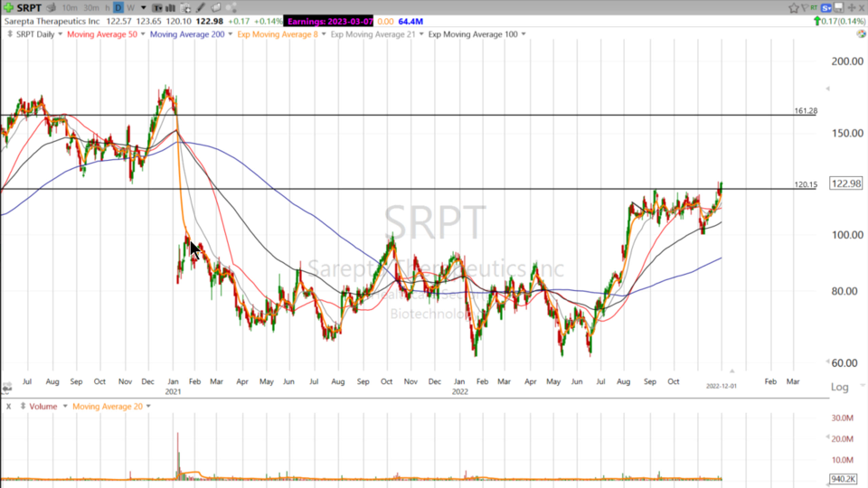The image size is (868, 488).
Task: Click the small arrow icon at time-axis left
Action: (x=6, y=388)
